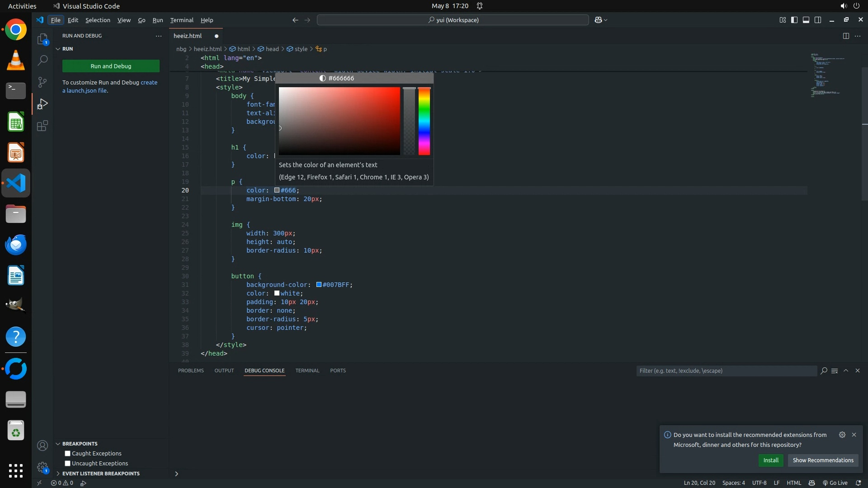Click the Accounts icon in activity bar
868x488 pixels.
coord(42,446)
